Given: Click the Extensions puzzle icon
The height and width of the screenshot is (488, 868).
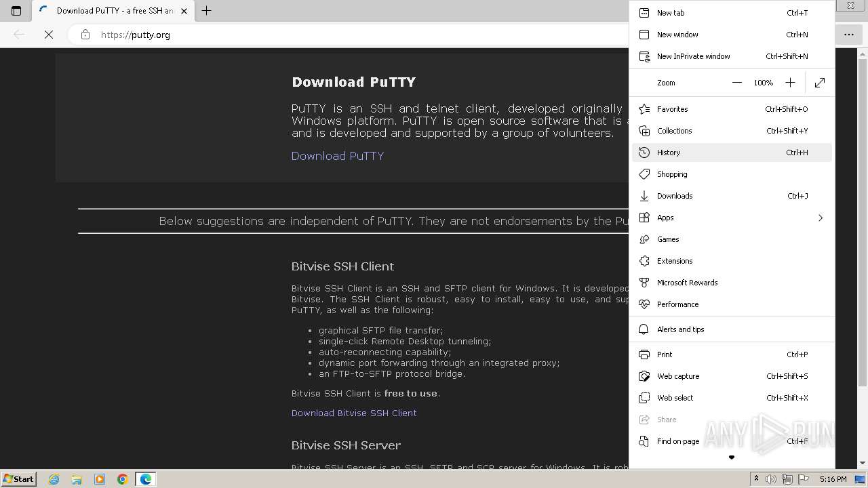Looking at the screenshot, I should [x=644, y=261].
